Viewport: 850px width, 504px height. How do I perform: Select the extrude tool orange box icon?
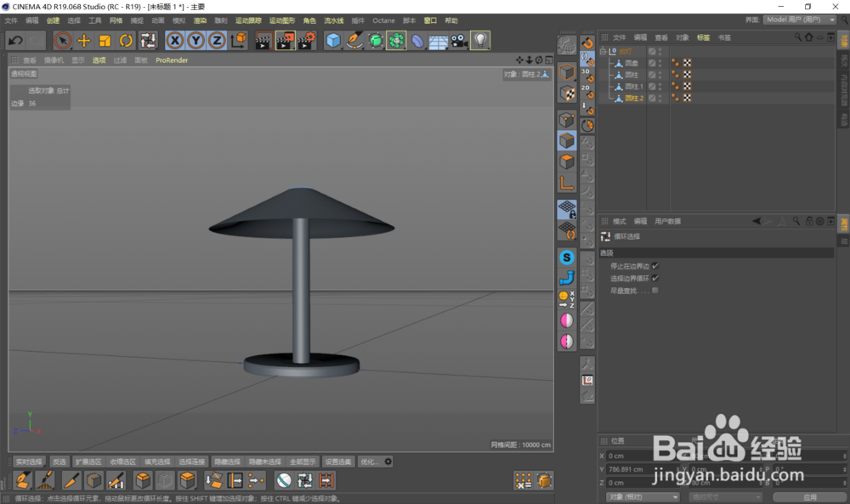tap(143, 481)
